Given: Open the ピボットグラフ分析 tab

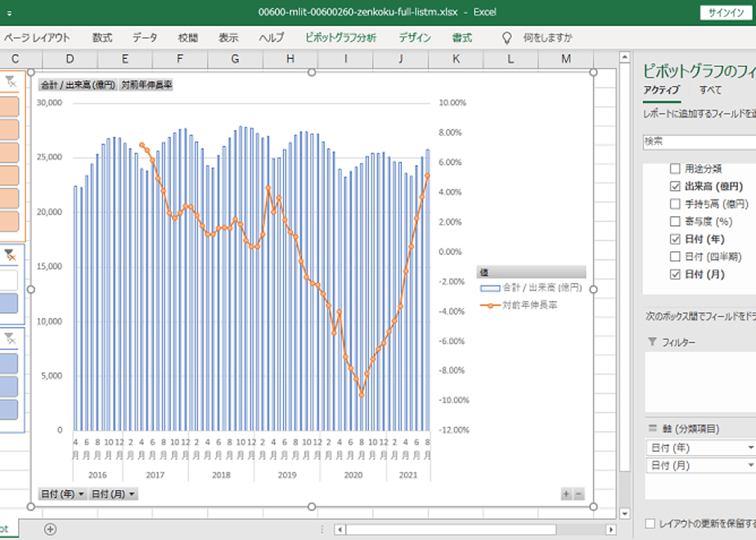Looking at the screenshot, I should pos(341,38).
